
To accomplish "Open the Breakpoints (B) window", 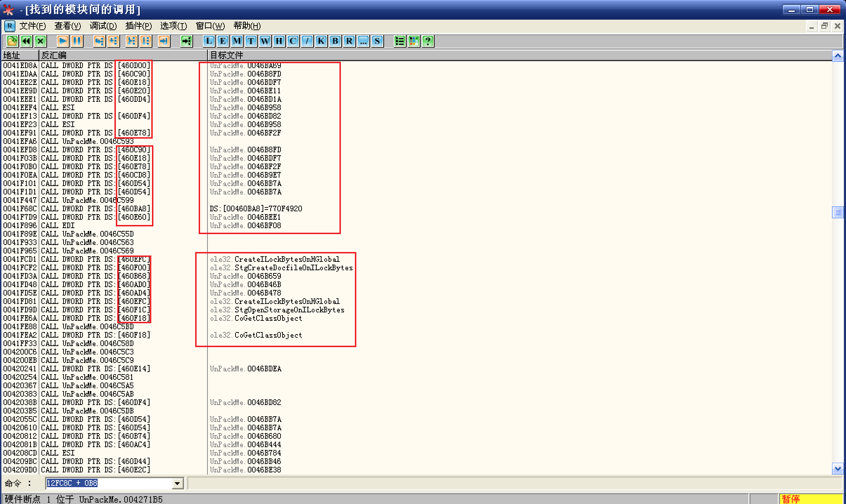I will pyautogui.click(x=335, y=41).
